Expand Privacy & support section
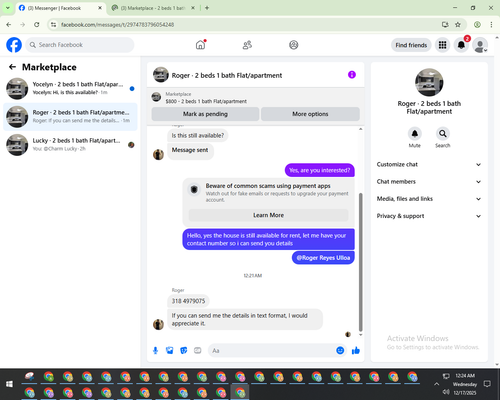This screenshot has width=500, height=400. (x=429, y=216)
